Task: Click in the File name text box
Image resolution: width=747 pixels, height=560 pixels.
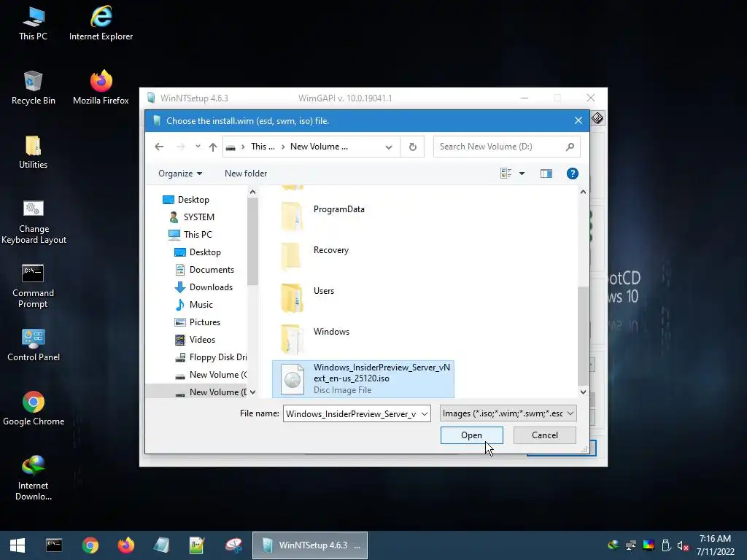Action: coord(351,414)
